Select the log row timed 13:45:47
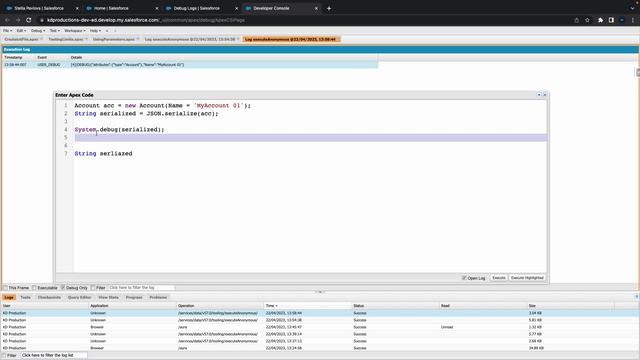Image resolution: width=640 pixels, height=360 pixels. click(320, 327)
